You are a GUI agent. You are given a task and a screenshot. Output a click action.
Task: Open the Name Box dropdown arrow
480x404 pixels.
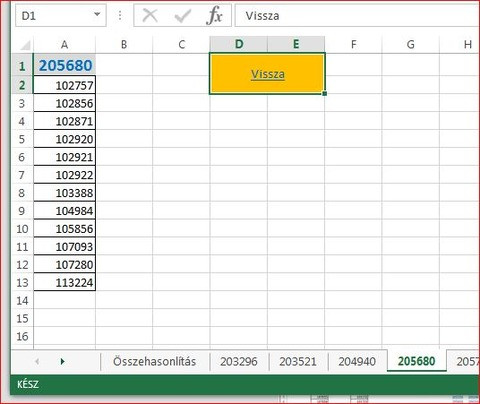[97, 15]
